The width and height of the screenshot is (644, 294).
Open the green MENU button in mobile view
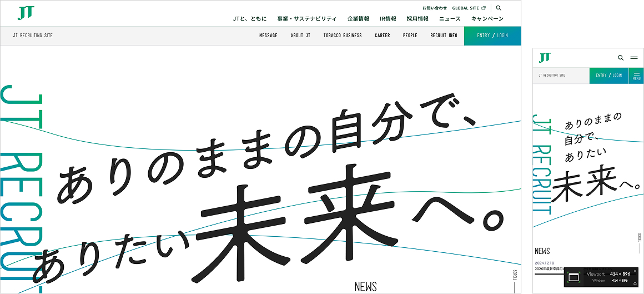pyautogui.click(x=636, y=76)
